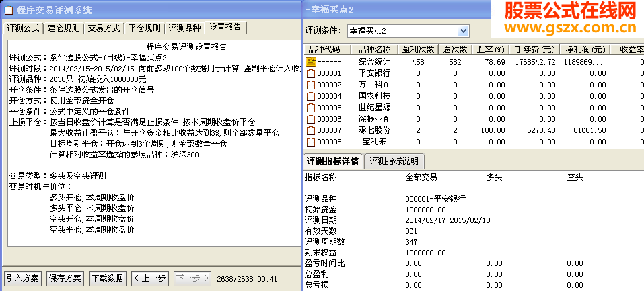
Task: Click the 保存方案 button
Action: 65,278
